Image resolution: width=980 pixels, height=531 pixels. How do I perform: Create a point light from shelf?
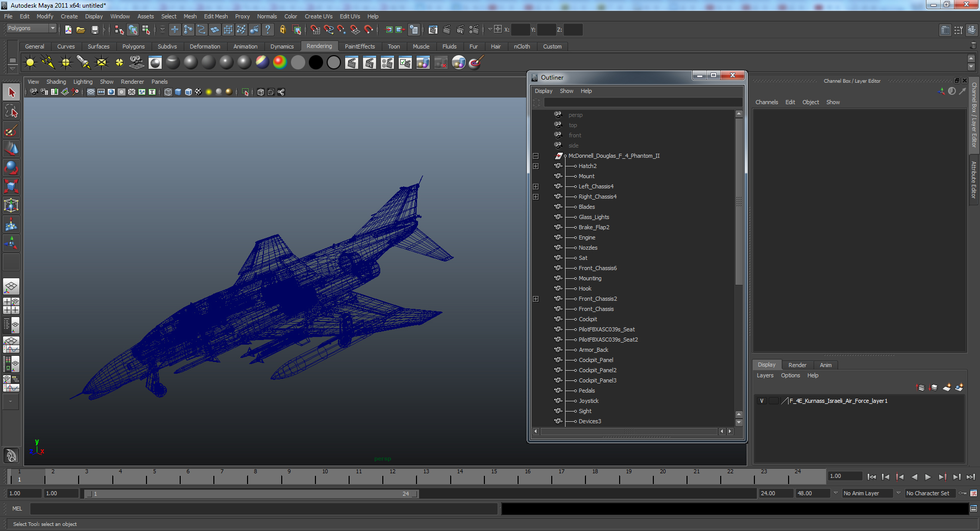(66, 63)
